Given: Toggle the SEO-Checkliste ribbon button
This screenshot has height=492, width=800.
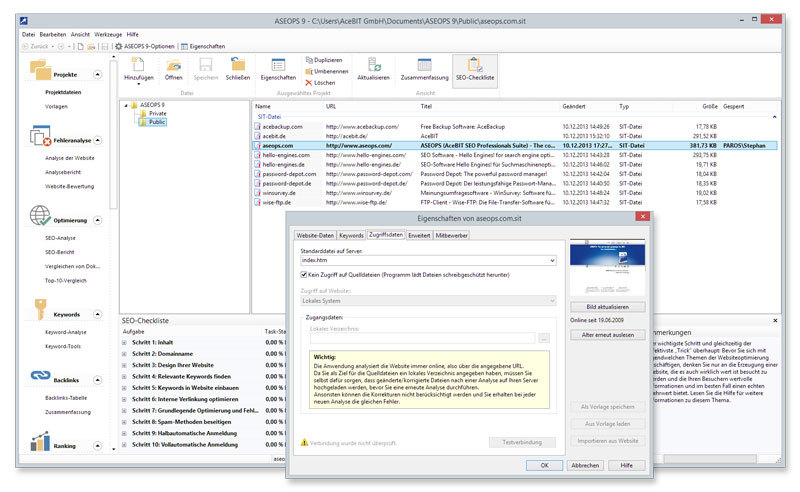Looking at the screenshot, I should [474, 70].
